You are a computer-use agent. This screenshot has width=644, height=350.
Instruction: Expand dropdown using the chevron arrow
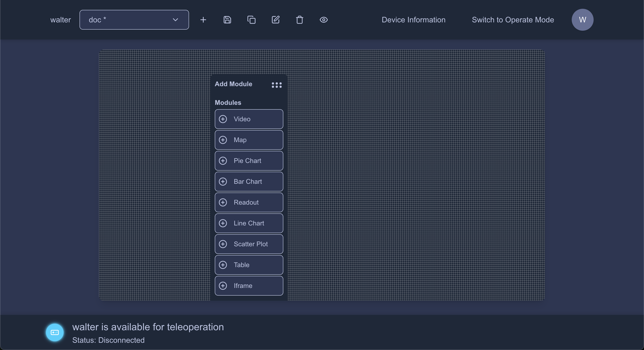tap(175, 20)
